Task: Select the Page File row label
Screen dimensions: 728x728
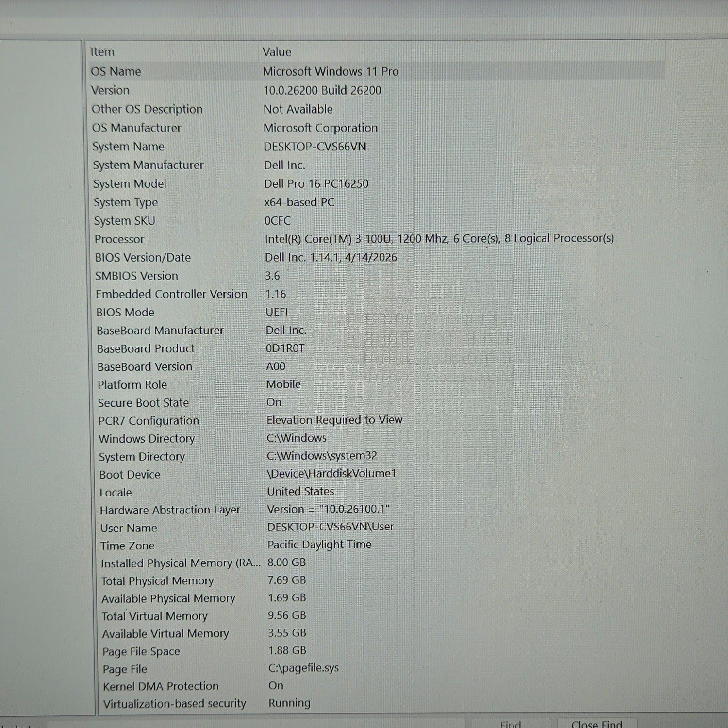Action: point(125,669)
